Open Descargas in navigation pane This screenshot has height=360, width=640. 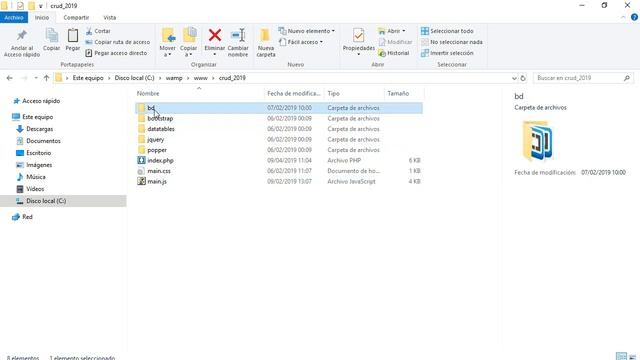tap(35, 129)
